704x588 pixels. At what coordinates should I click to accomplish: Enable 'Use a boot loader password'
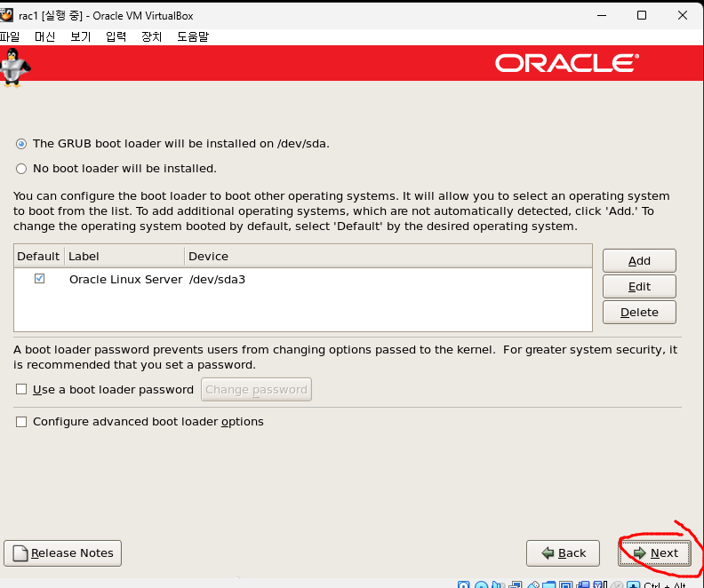21,389
